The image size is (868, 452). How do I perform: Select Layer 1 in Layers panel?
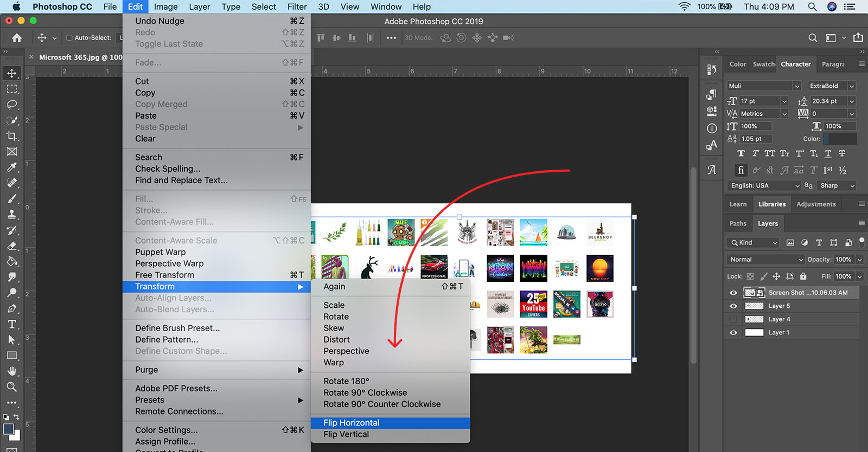(x=779, y=333)
